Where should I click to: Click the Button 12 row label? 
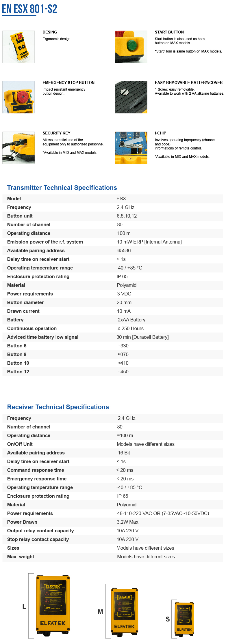point(18,372)
